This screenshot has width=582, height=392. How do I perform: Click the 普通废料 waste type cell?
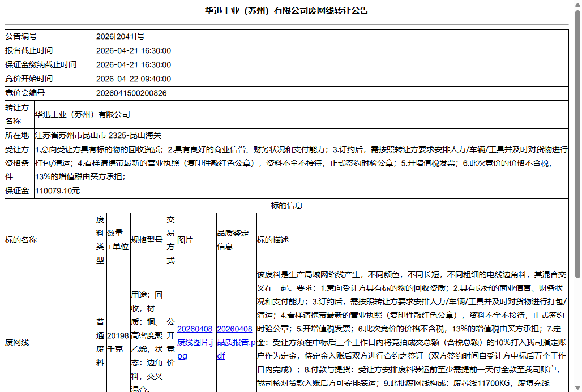101,342
